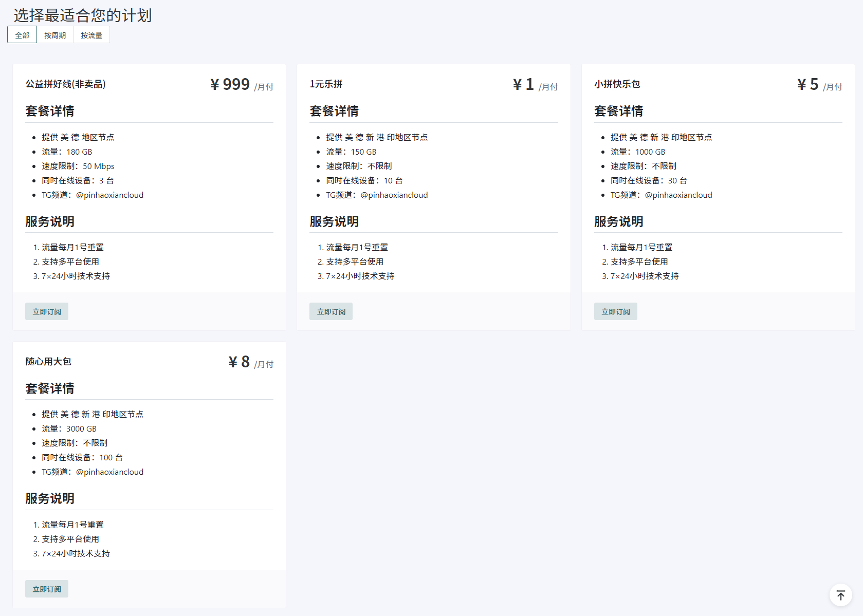863x616 pixels.
Task: Choose the 随心用大包 plan heading
Action: click(48, 361)
